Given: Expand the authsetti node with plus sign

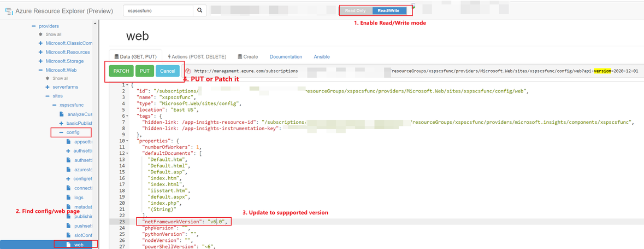Looking at the screenshot, I should coord(68,151).
